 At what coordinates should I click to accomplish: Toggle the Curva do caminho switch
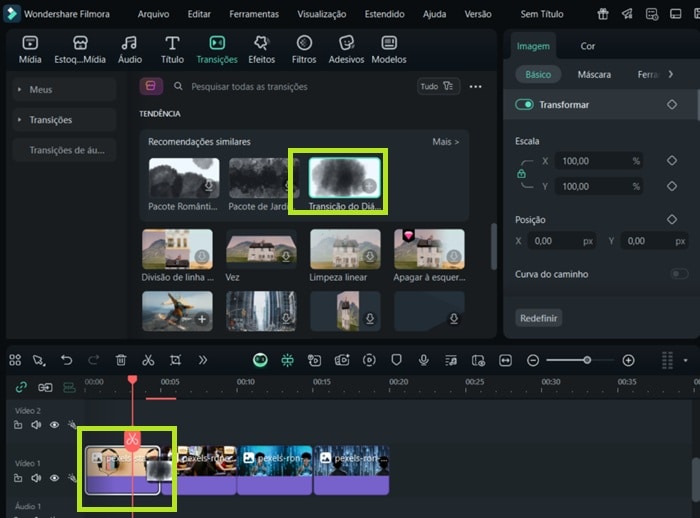pos(679,274)
